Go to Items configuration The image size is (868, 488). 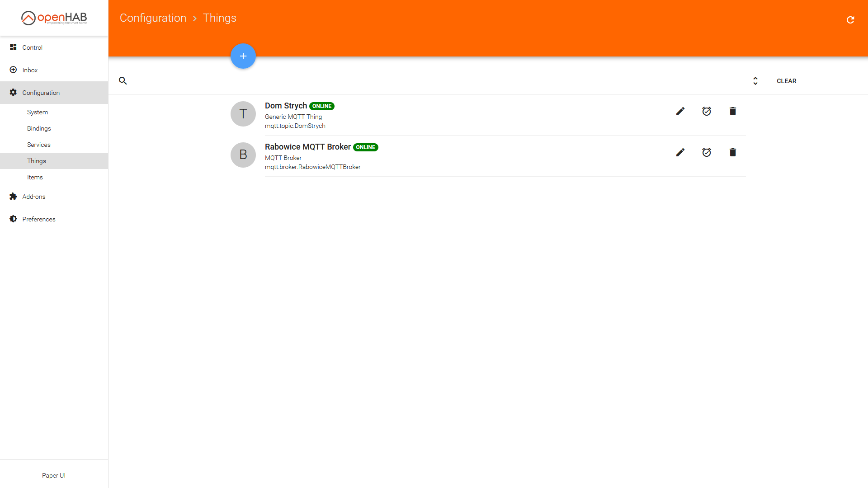(x=54, y=177)
